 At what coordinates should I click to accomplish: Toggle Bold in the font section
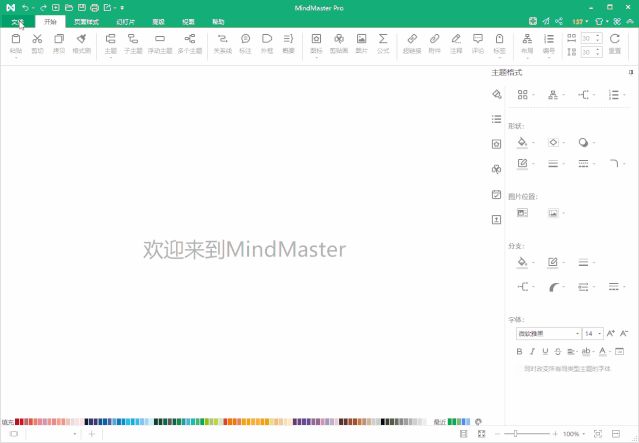tap(519, 351)
